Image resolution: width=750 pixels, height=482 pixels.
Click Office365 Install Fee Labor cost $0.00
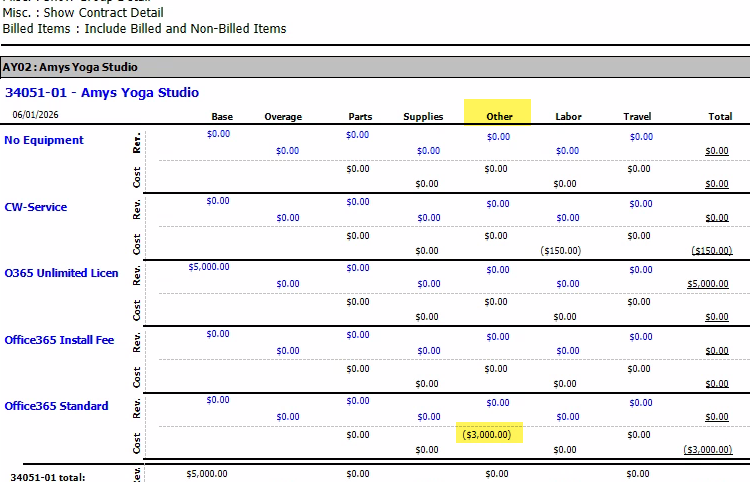[x=565, y=383]
